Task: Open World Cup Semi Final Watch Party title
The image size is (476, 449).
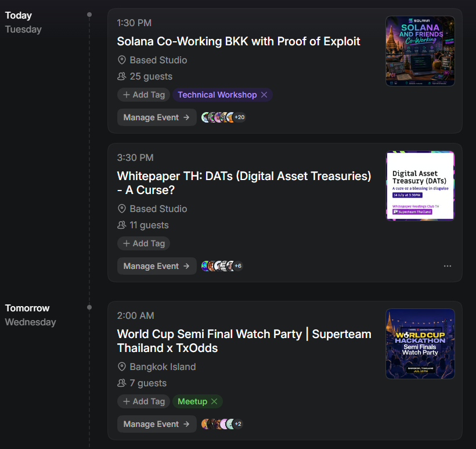Action: 244,341
